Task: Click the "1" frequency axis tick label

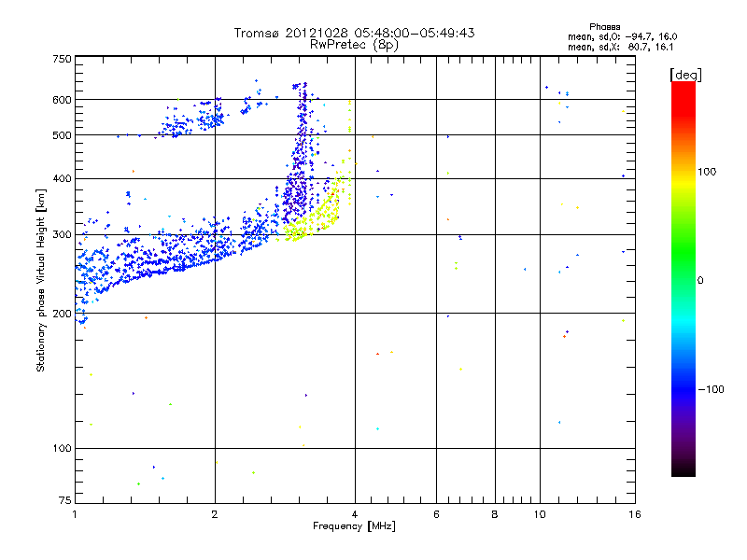Action: click(x=75, y=514)
